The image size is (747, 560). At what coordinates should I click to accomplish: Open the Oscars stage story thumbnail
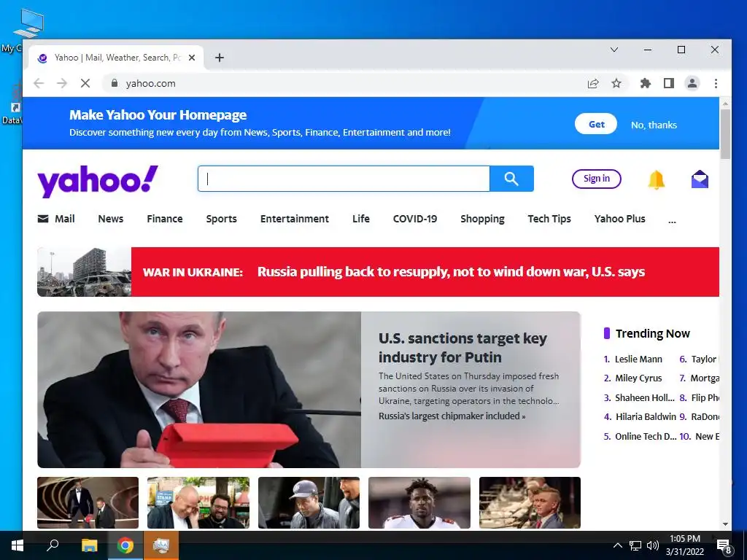[88, 503]
